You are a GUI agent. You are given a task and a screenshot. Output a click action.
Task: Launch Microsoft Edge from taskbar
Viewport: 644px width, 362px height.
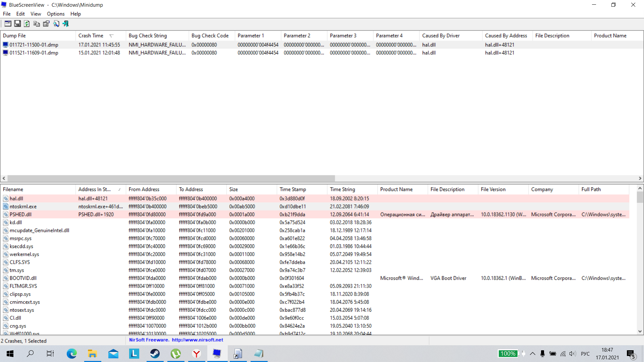click(71, 354)
